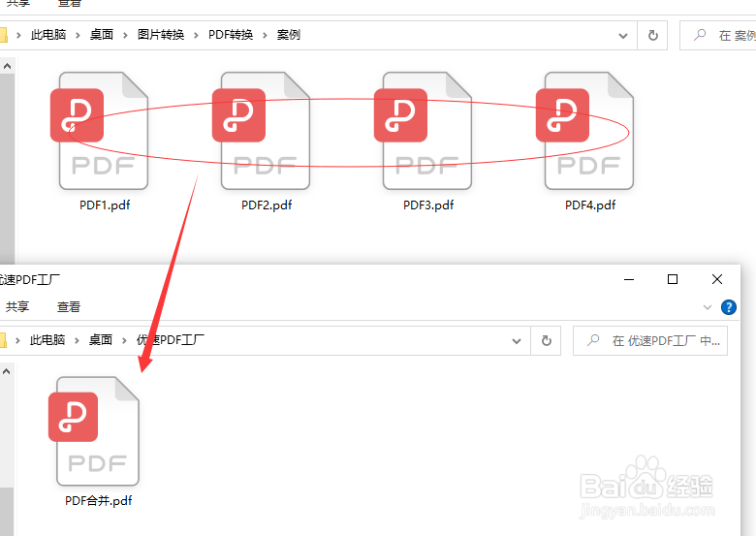Open 共享 tab in 优速PDF工厂 window

[x=17, y=306]
